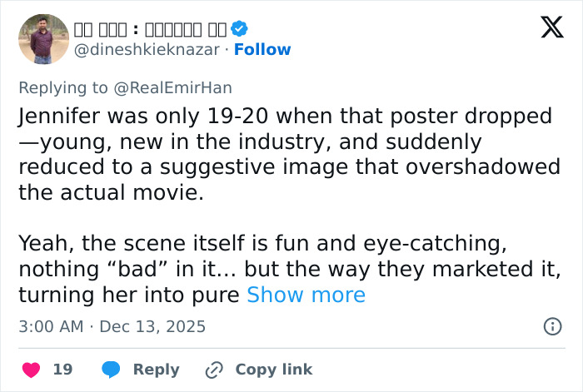Click the reply speech bubble icon

110,370
